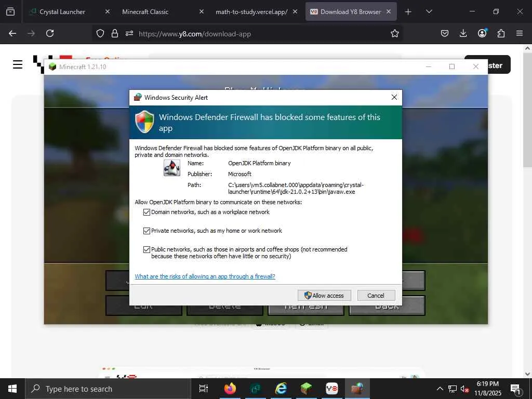The image size is (532, 399).
Task: Click the page vertical scrollbar thumb
Action: coord(527,110)
